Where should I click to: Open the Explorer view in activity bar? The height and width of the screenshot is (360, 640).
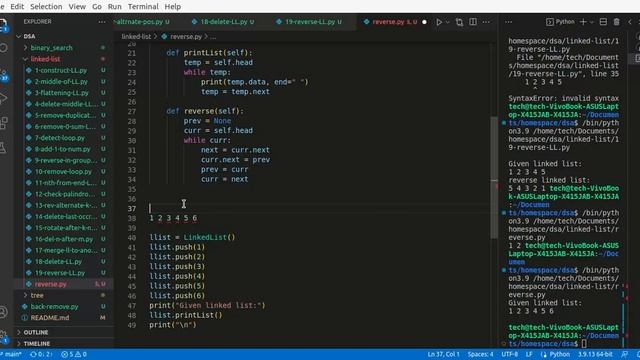(x=3, y=24)
